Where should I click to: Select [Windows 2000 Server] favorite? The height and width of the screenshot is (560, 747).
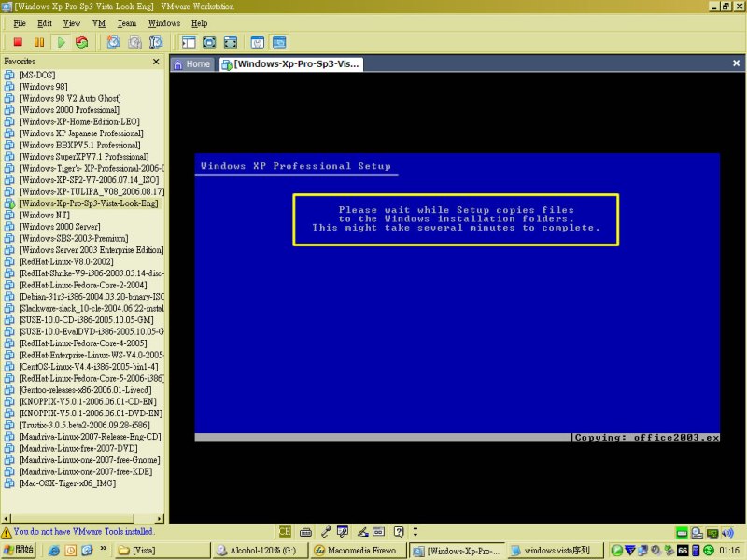tap(60, 226)
